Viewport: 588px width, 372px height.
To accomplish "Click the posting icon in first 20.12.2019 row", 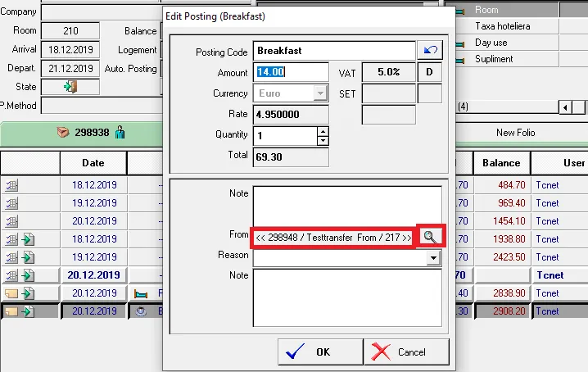I will click(x=11, y=221).
